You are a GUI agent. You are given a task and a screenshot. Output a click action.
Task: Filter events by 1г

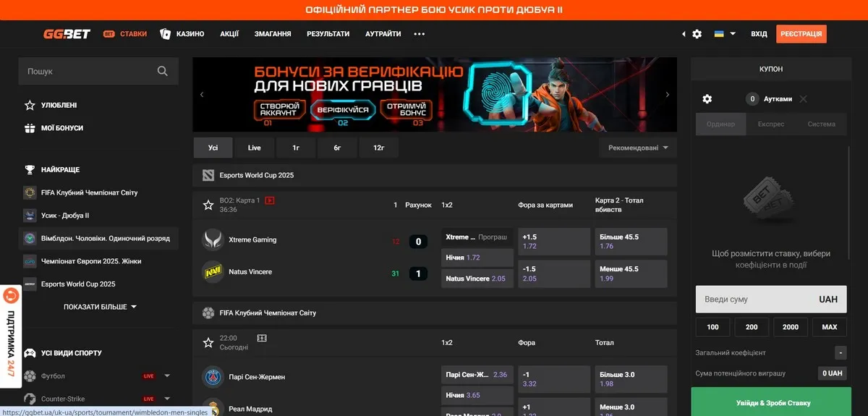pos(296,148)
